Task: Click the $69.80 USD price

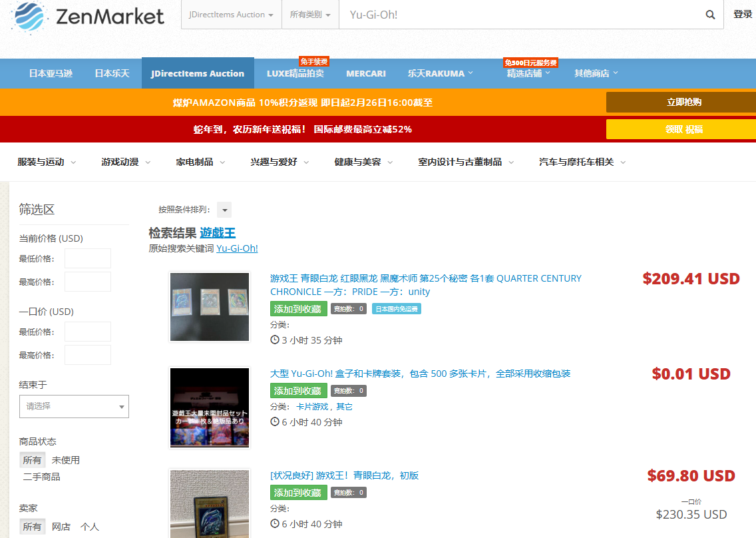Action: tap(691, 476)
